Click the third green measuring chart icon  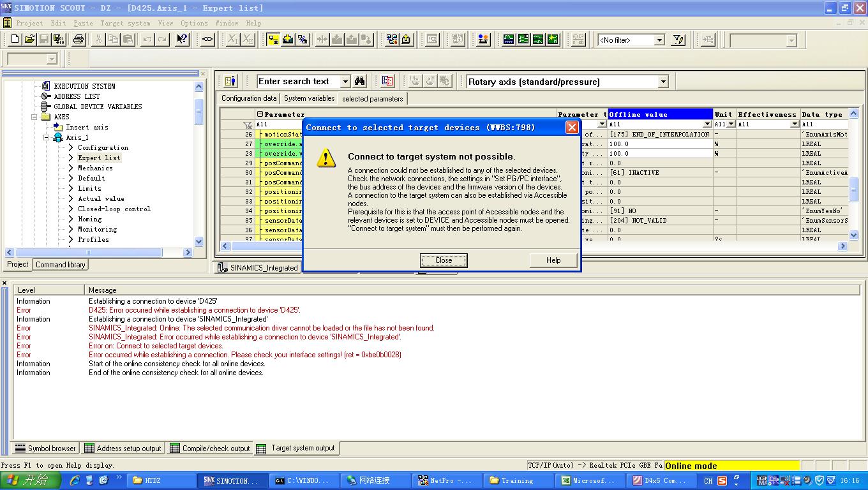tap(538, 40)
